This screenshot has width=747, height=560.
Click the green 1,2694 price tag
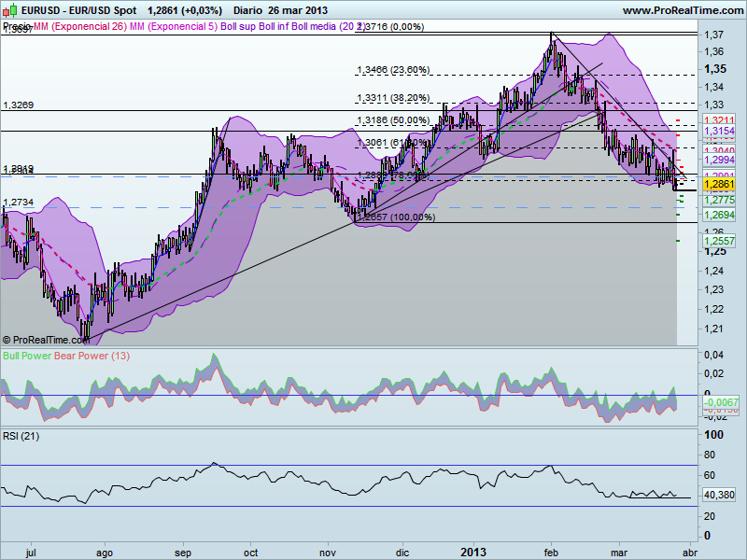tap(719, 215)
